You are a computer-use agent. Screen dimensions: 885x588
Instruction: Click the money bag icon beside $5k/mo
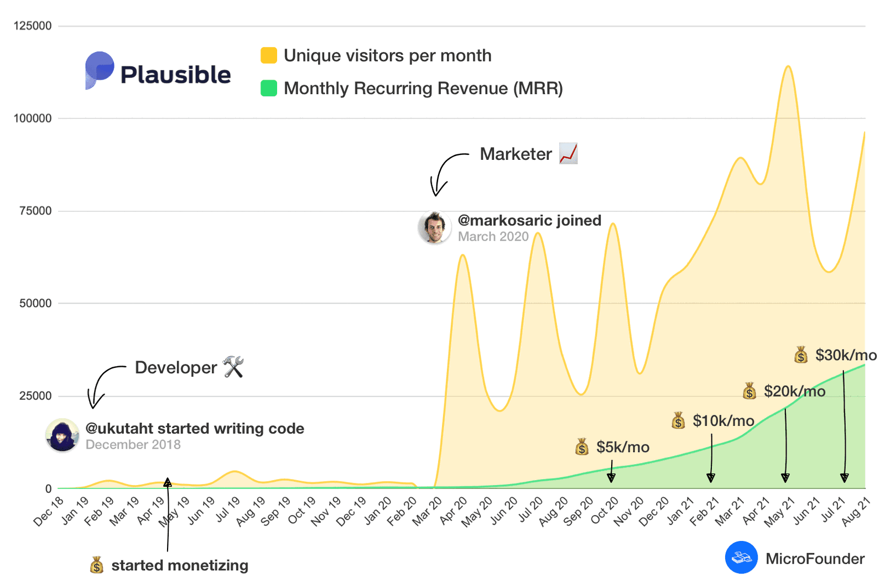point(581,446)
